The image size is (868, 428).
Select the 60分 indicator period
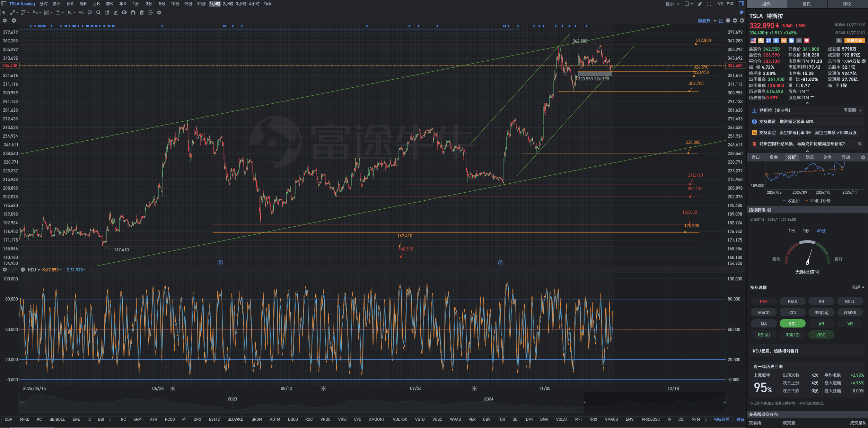pos(821,231)
